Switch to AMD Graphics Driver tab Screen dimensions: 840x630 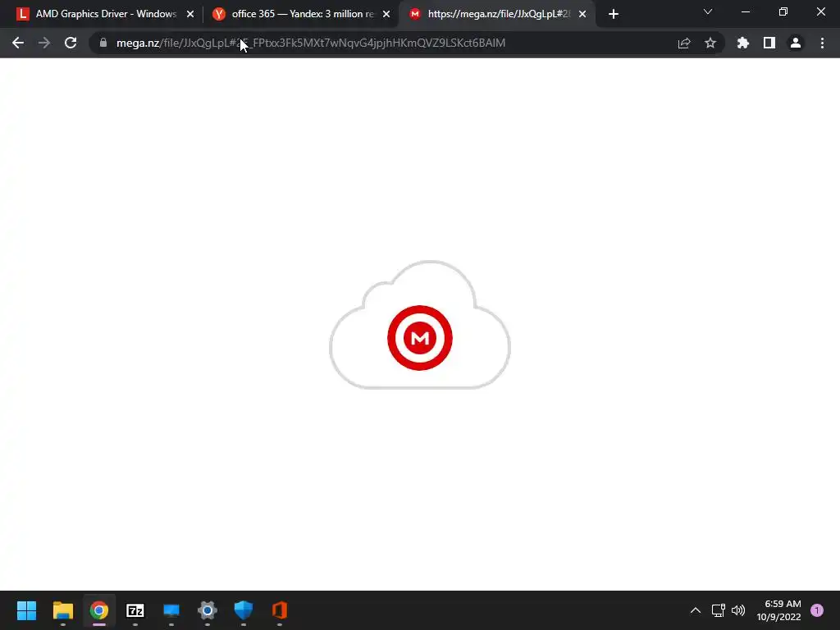pyautogui.click(x=106, y=14)
